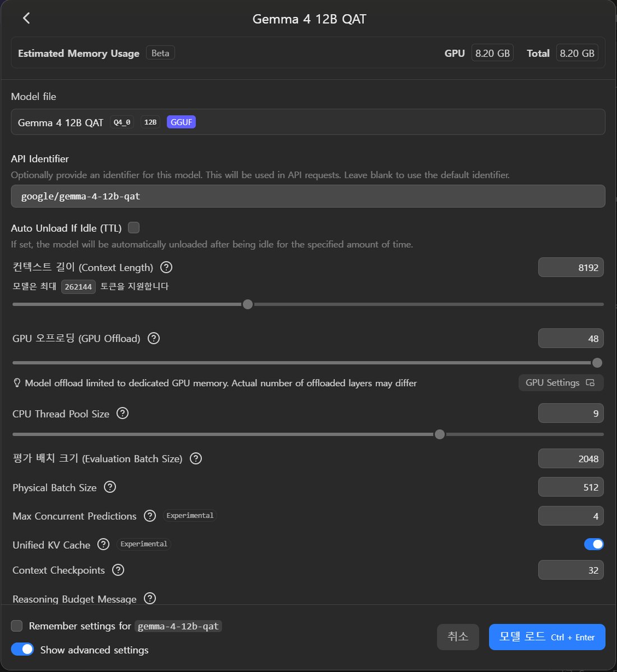Click the 12B parameter badge
Image resolution: width=617 pixels, height=672 pixels.
coord(150,122)
